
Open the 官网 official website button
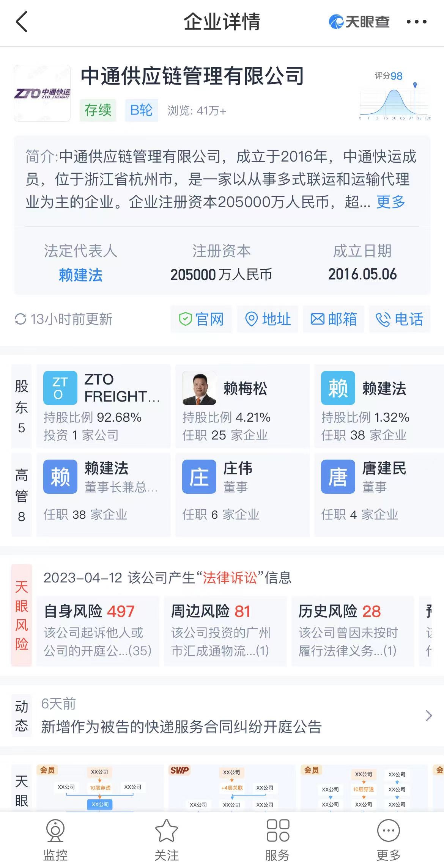(201, 319)
